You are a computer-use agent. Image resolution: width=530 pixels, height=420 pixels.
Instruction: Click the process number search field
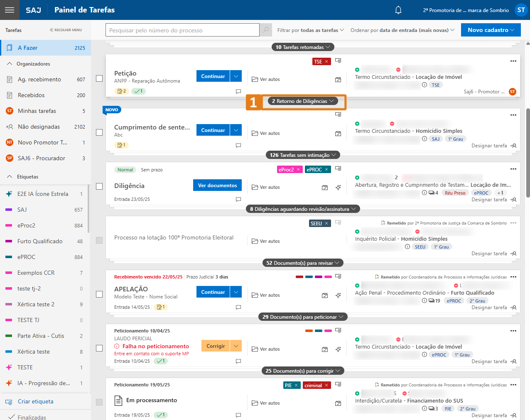click(182, 30)
